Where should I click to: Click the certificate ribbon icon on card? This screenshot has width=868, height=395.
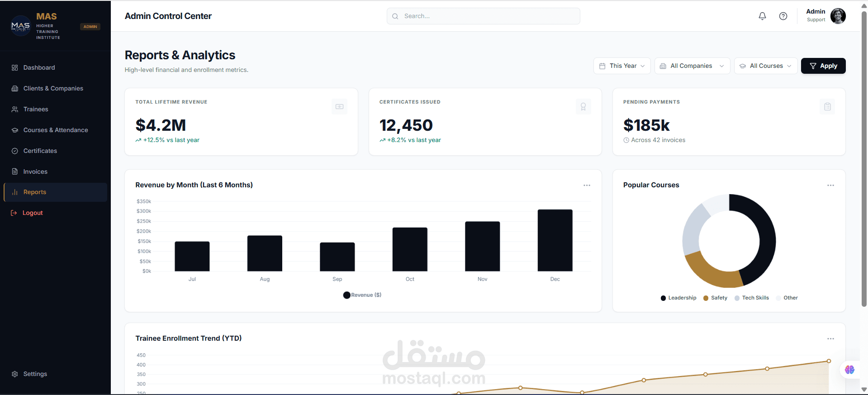(x=583, y=106)
